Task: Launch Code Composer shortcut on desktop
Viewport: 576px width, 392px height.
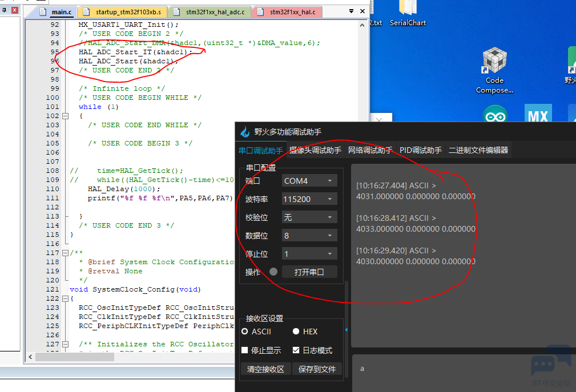Action: click(494, 71)
